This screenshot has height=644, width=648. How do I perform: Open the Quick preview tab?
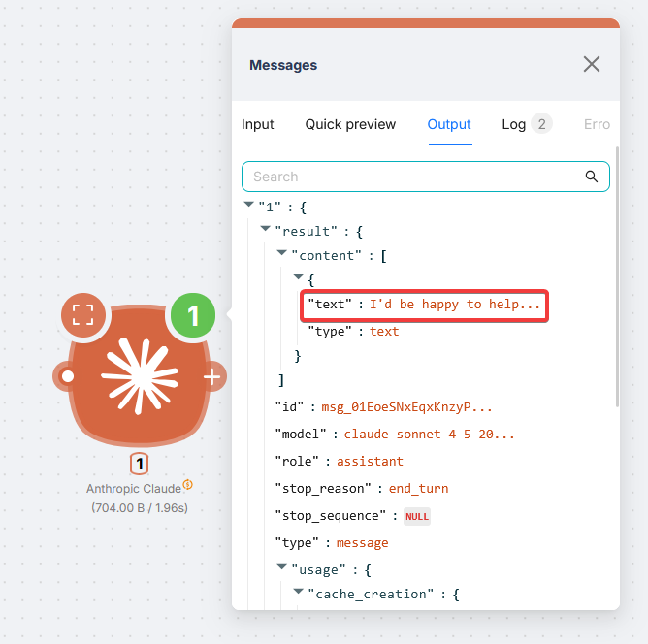pos(350,124)
